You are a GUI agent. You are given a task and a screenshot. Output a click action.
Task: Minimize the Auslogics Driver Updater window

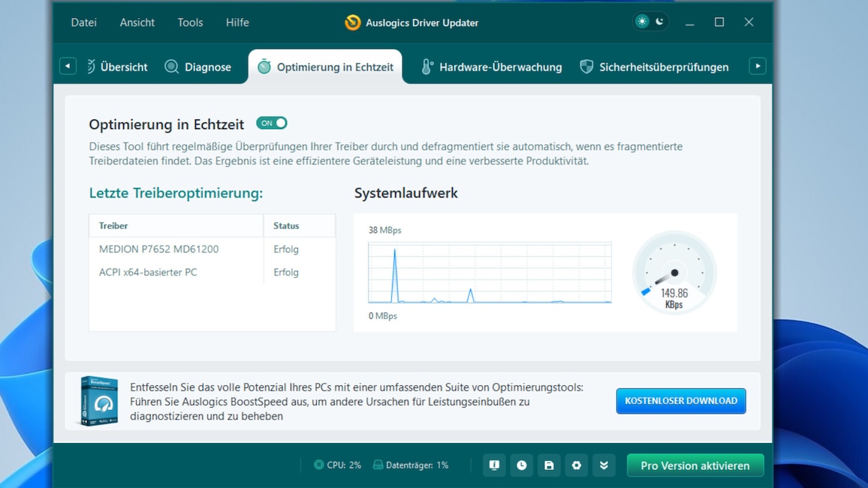tap(690, 22)
